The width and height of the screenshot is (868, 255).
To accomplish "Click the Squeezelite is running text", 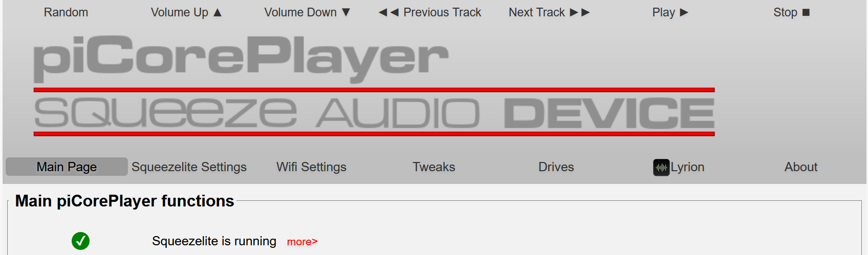I will click(x=214, y=241).
